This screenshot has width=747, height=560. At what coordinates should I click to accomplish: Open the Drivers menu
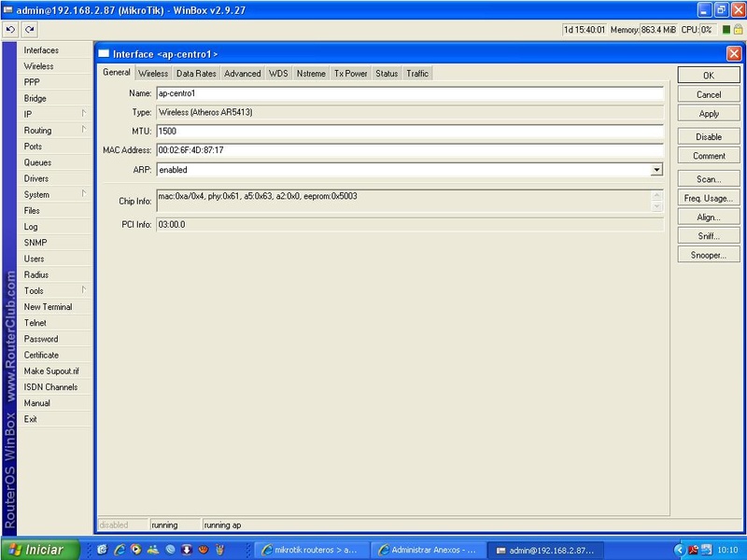pos(54,178)
